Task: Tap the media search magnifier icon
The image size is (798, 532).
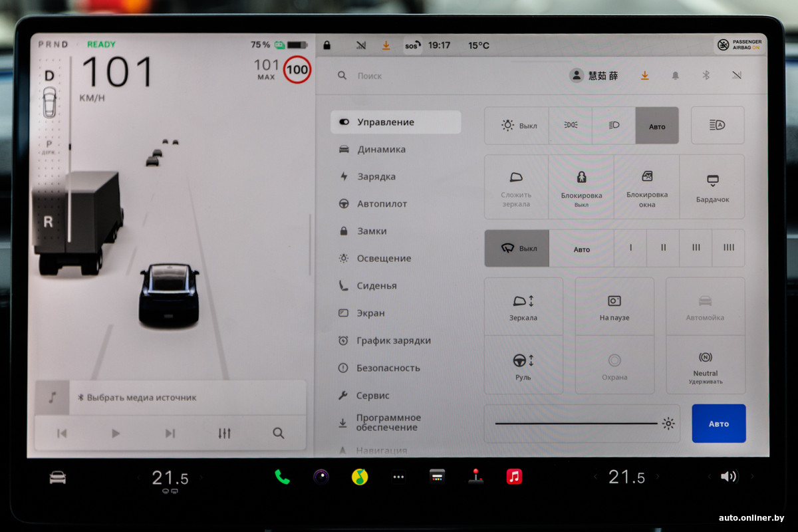Action: click(x=279, y=434)
